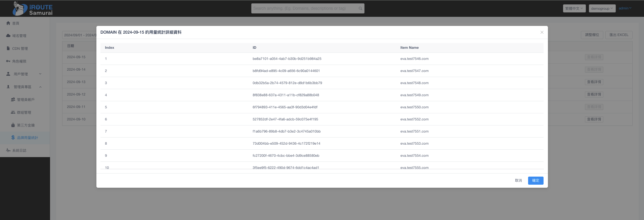Image resolution: width=644 pixels, height=220 pixels.
Task: Open the demogroup group dropdown
Action: [x=602, y=8]
